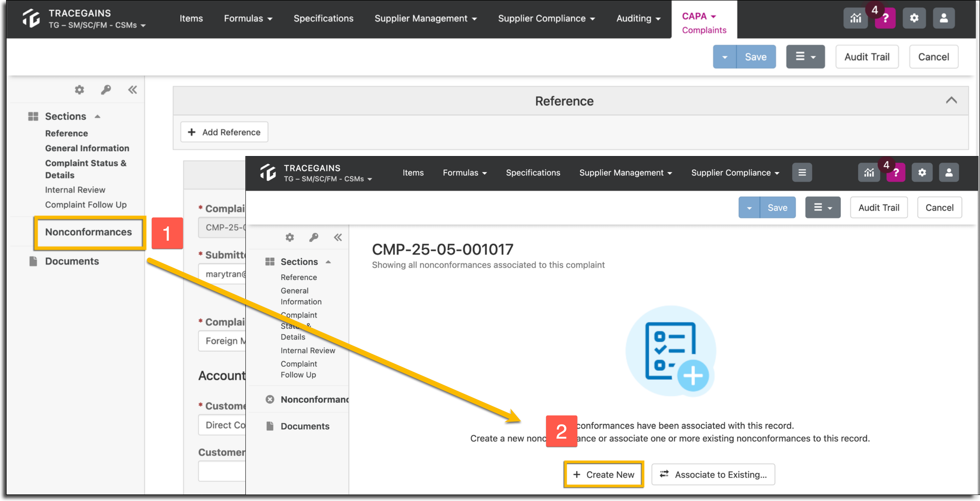The height and width of the screenshot is (501, 980).
Task: Go to Nonconformances in the back window sidebar
Action: (x=89, y=232)
